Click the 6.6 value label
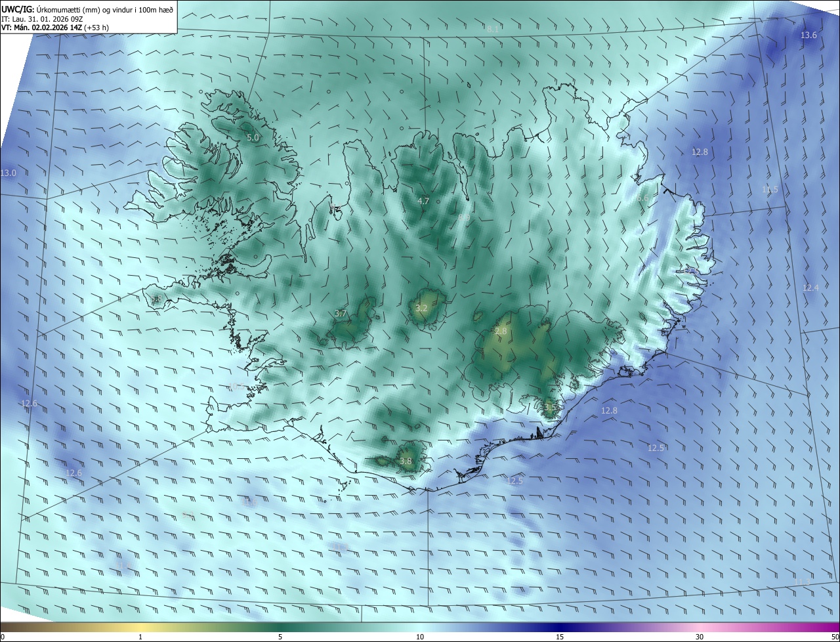 (x=642, y=198)
